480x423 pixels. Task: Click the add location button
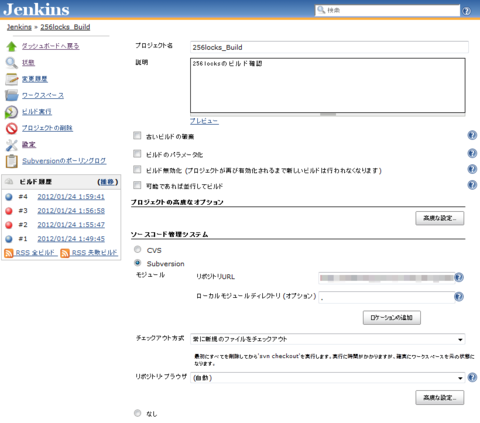pyautogui.click(x=392, y=318)
